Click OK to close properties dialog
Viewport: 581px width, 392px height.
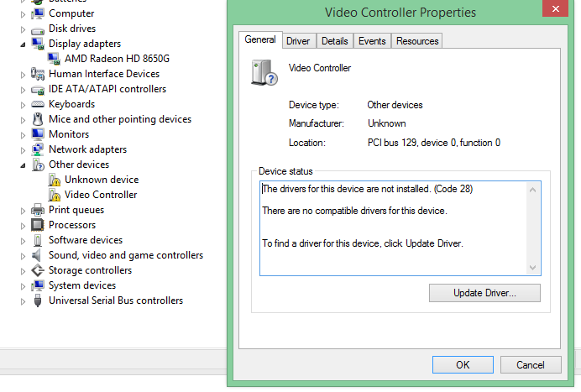click(x=463, y=365)
